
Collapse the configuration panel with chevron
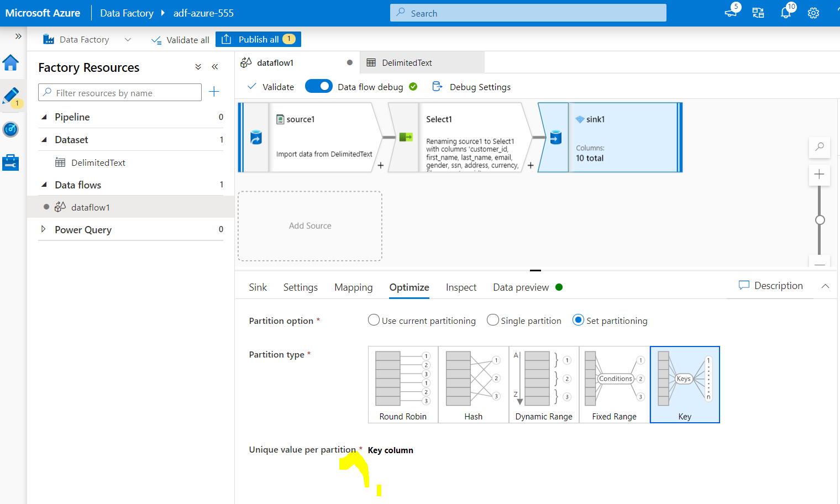[x=825, y=286]
